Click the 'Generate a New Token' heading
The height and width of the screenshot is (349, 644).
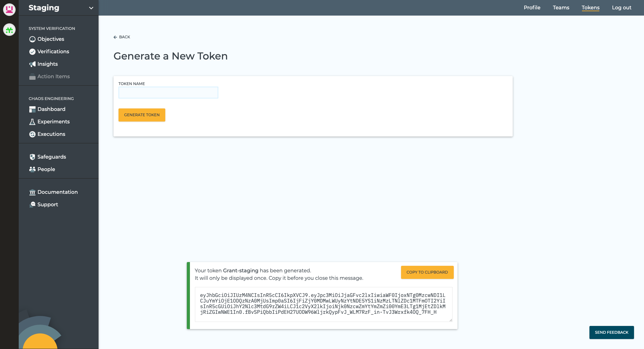click(x=171, y=56)
